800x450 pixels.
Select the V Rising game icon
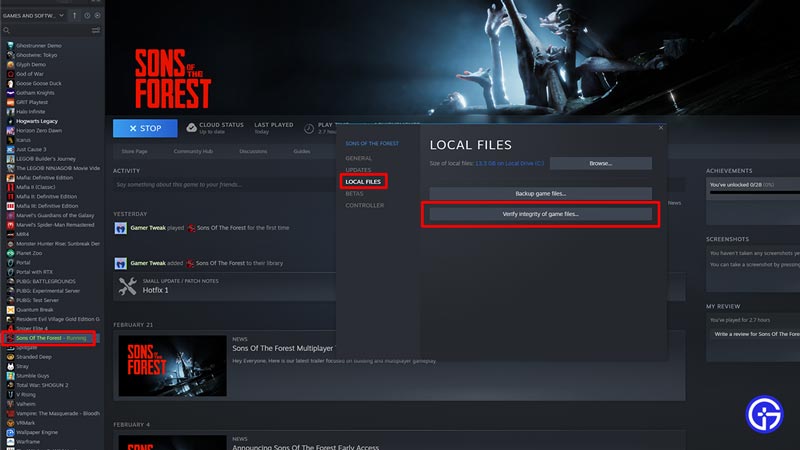point(10,395)
